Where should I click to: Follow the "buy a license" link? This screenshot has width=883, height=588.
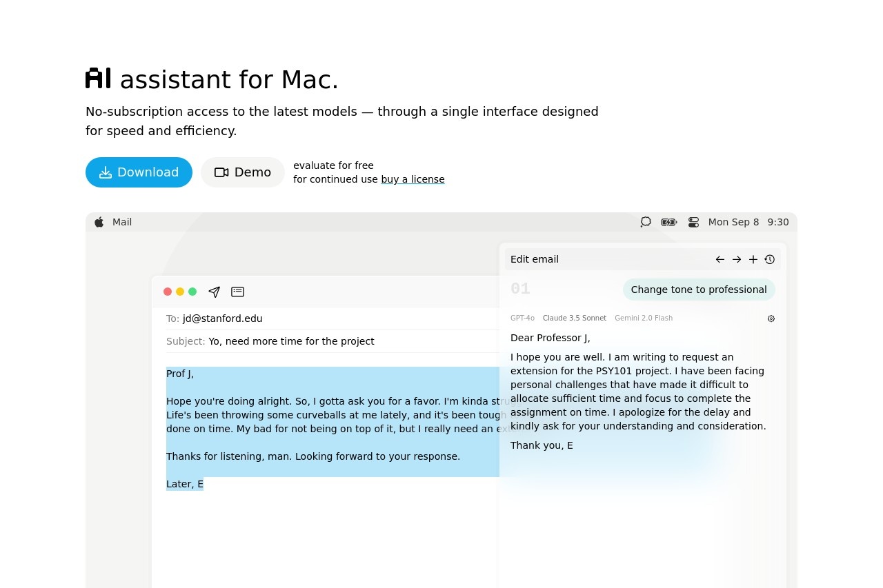[413, 179]
